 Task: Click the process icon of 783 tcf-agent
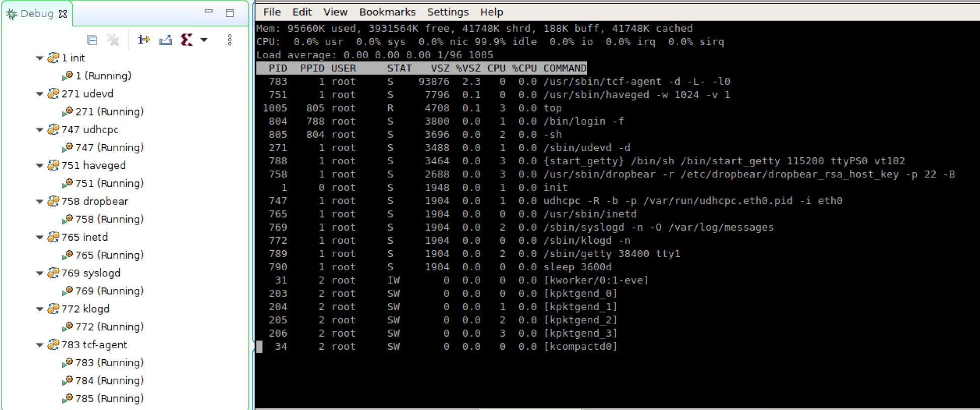coord(53,345)
